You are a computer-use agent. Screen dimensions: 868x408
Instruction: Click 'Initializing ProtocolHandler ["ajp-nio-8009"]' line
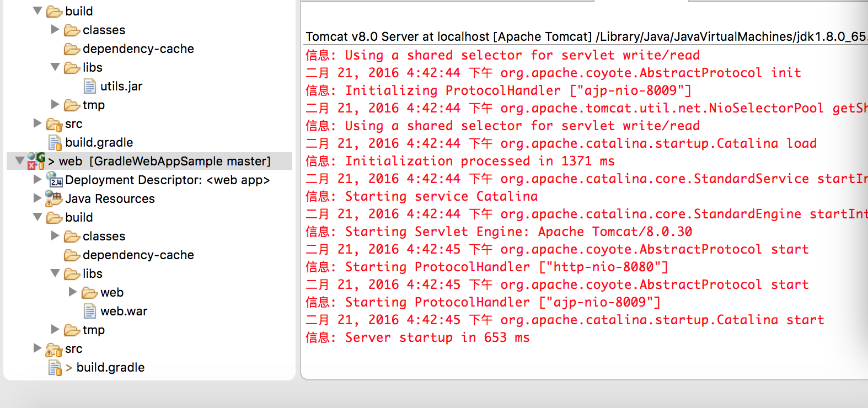pyautogui.click(x=499, y=90)
